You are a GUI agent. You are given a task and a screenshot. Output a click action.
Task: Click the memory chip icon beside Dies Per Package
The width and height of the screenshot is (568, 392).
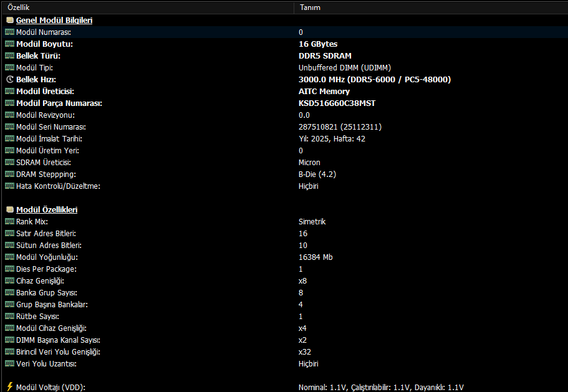point(10,269)
